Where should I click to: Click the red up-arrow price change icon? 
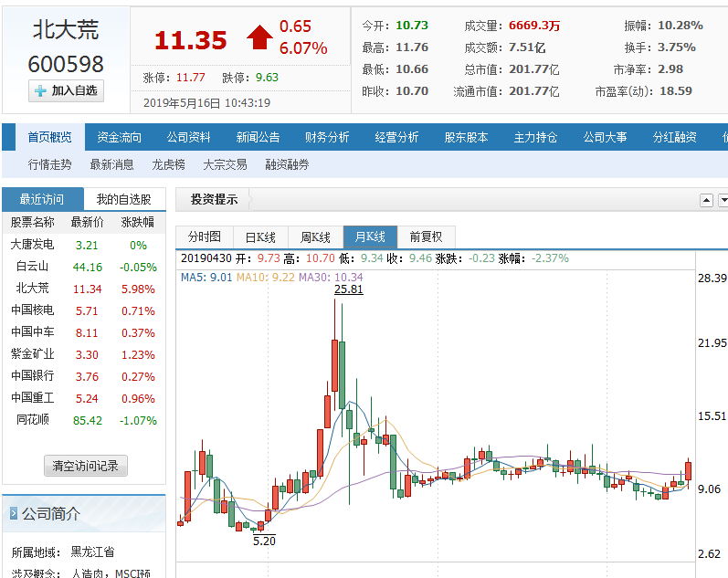(259, 37)
